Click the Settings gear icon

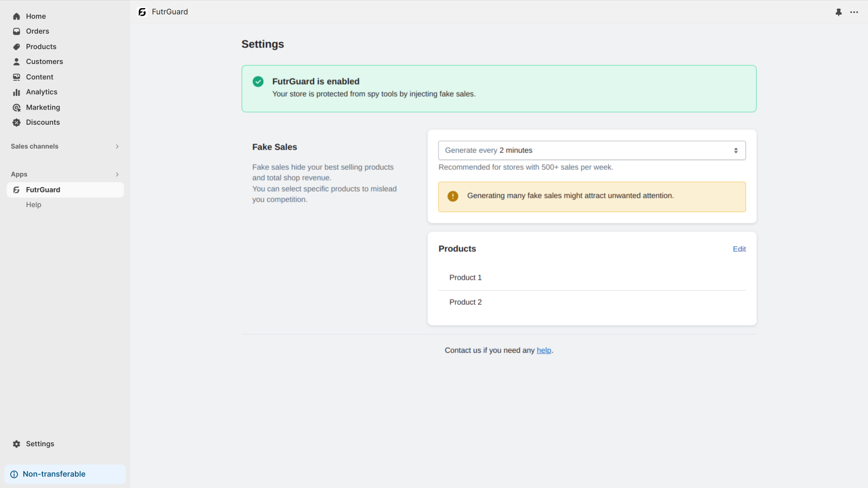[16, 444]
